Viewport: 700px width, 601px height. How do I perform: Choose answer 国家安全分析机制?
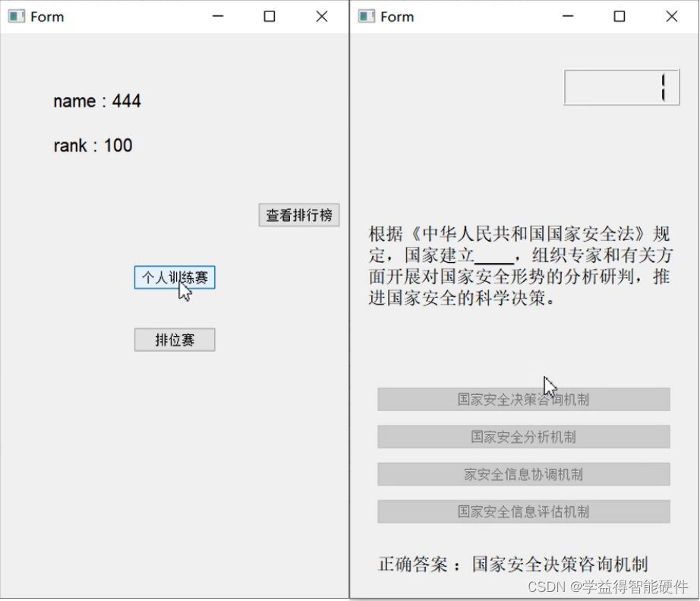pyautogui.click(x=524, y=437)
